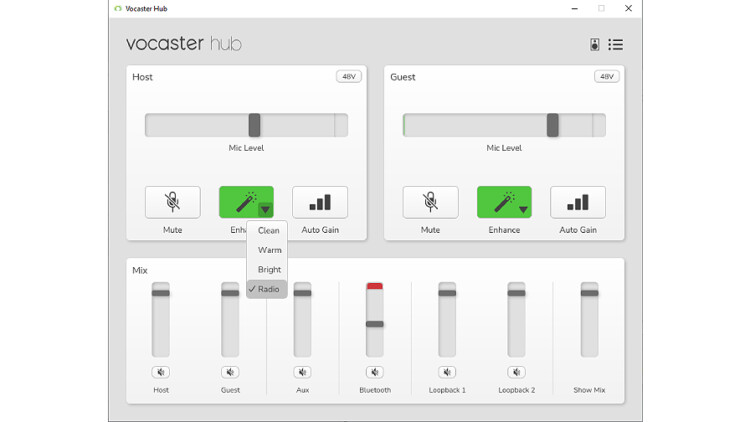The image size is (750, 422).
Task: Mute the Loopback 2 mix channel
Action: click(x=516, y=372)
